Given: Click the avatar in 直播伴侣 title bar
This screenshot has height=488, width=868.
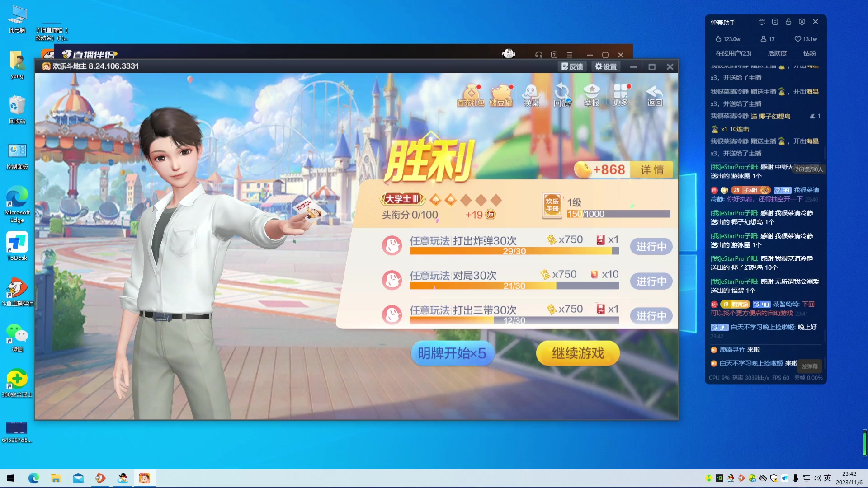Looking at the screenshot, I should pyautogui.click(x=509, y=54).
